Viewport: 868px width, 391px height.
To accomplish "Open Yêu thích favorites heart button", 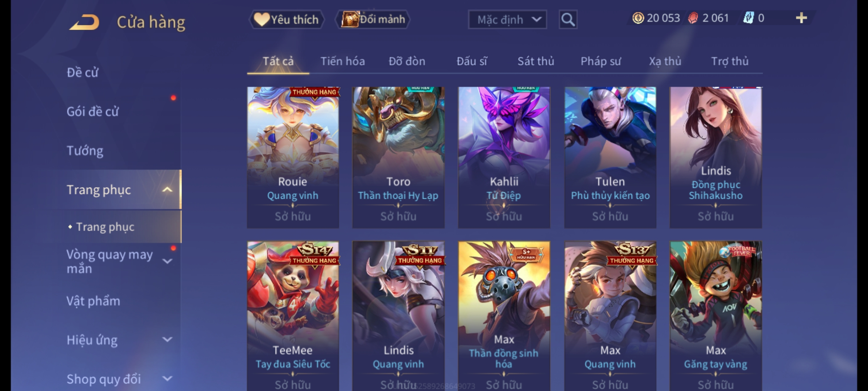I will pos(286,20).
